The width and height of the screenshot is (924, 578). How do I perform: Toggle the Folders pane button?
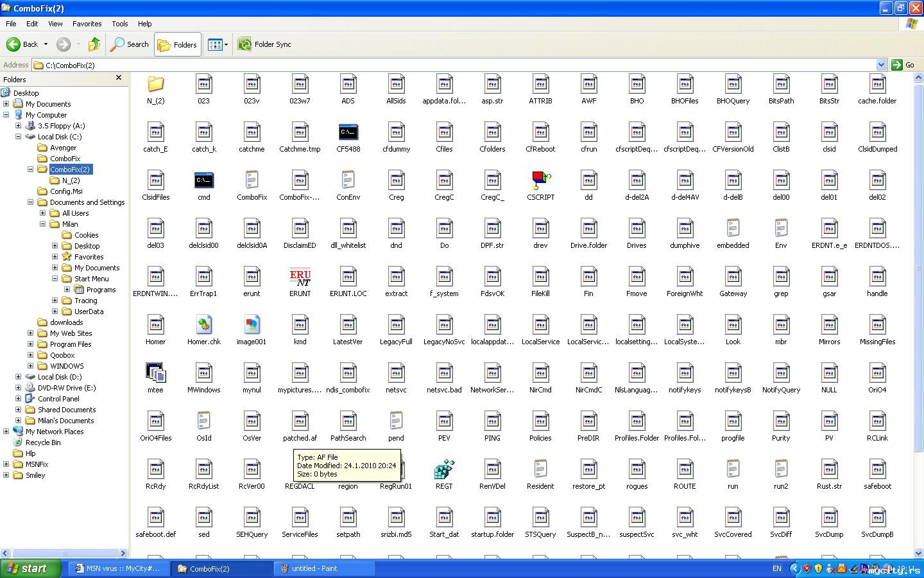pos(177,44)
